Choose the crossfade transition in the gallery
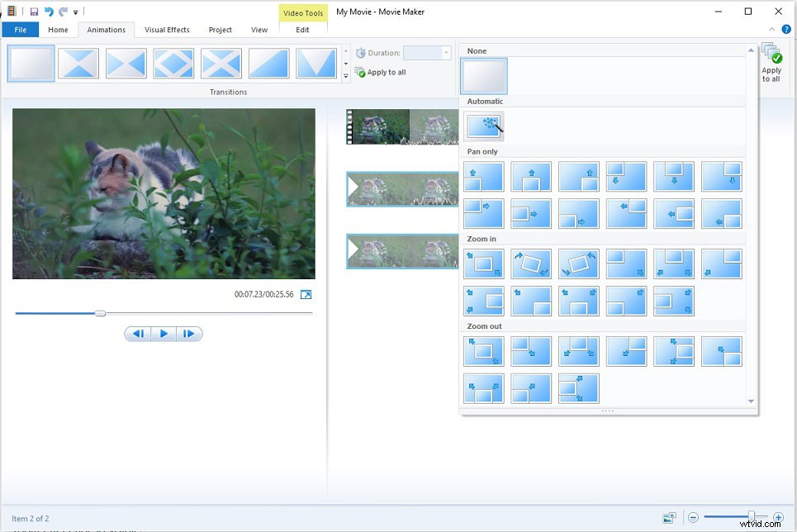The width and height of the screenshot is (797, 532). pos(78,64)
